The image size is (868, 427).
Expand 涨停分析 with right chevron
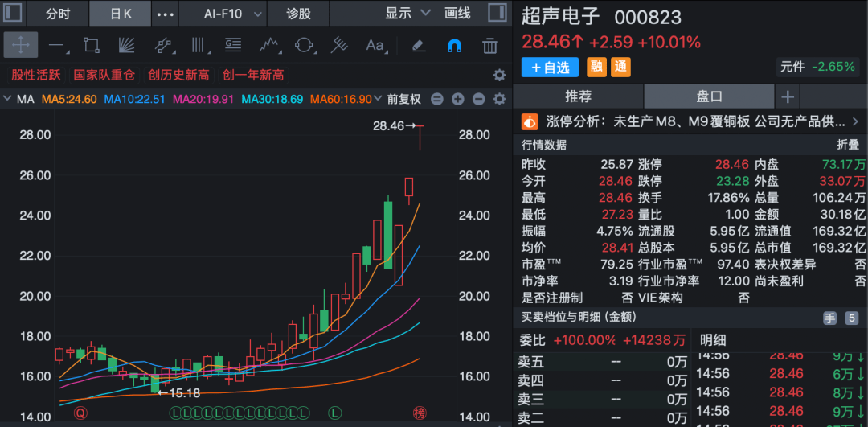pyautogui.click(x=854, y=121)
